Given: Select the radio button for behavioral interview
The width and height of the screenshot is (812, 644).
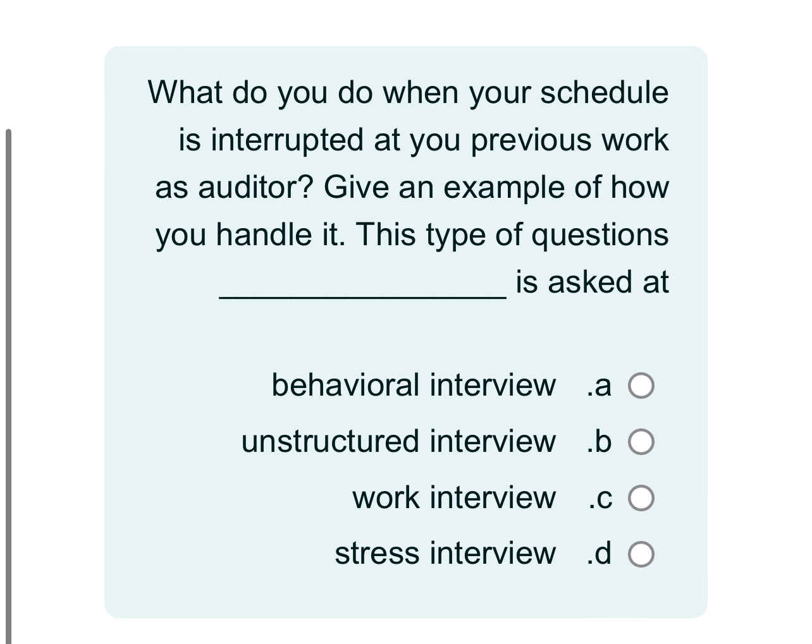Looking at the screenshot, I should (x=641, y=386).
